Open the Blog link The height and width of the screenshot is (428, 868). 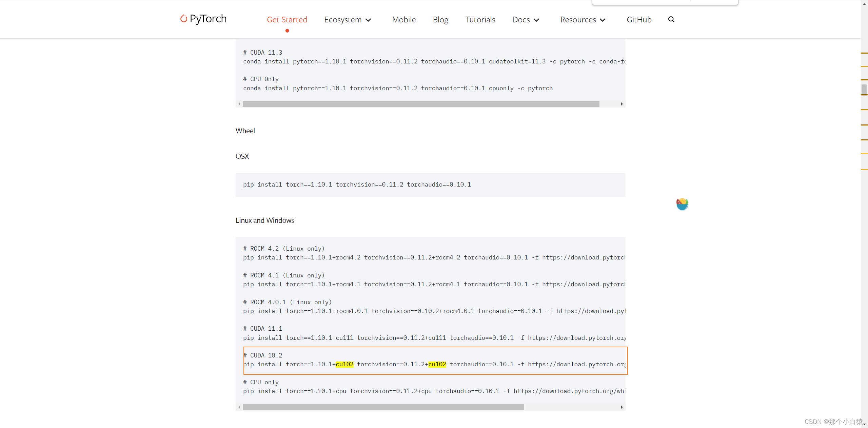coord(440,20)
